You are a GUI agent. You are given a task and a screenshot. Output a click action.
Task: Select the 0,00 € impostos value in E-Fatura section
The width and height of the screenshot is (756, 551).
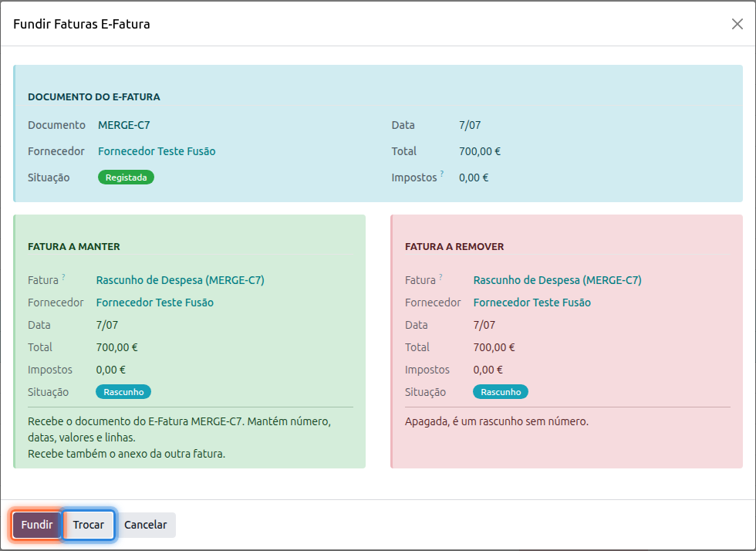(x=474, y=177)
